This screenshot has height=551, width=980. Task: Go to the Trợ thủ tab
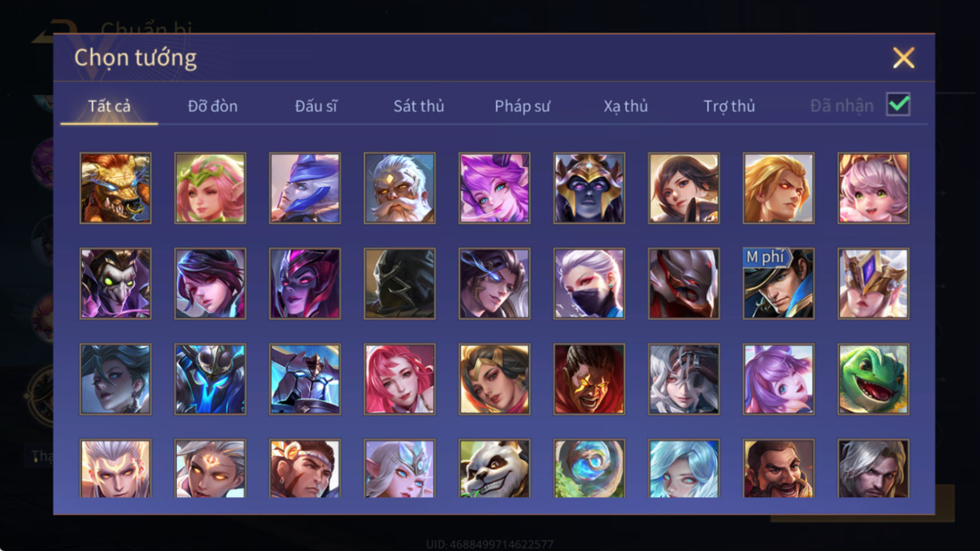click(729, 106)
